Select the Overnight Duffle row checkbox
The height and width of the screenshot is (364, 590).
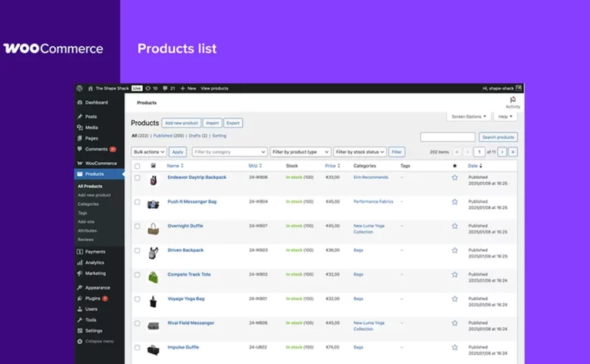coord(138,226)
